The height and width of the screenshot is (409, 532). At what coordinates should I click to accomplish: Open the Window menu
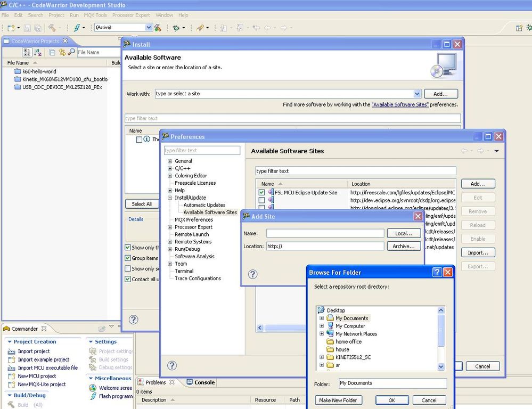click(x=164, y=15)
